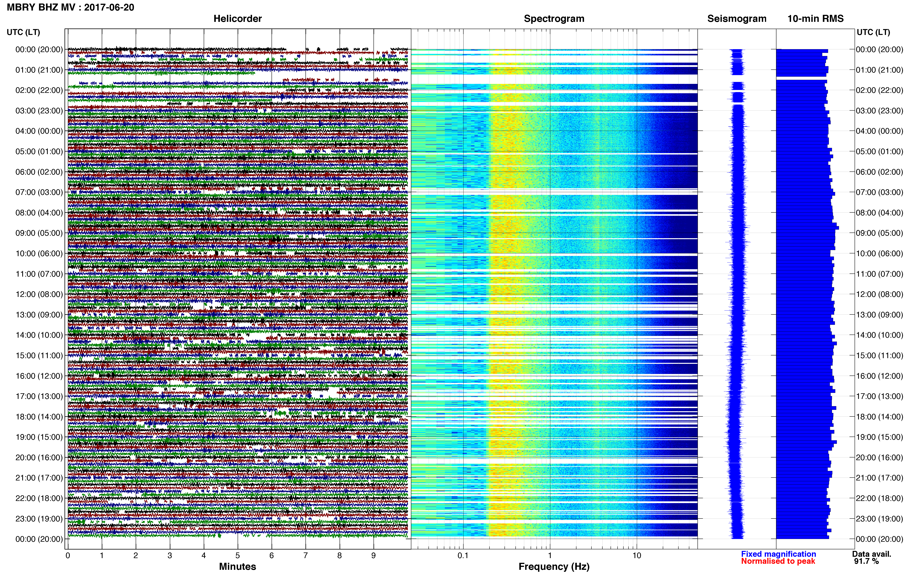
Task: Click the '0.1' tick on the frequency axis
Action: click(463, 556)
